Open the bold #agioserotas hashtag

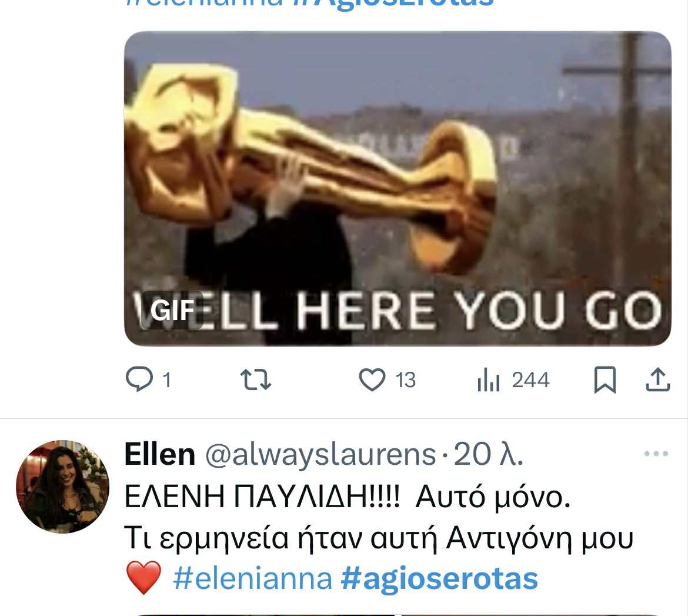click(x=439, y=578)
